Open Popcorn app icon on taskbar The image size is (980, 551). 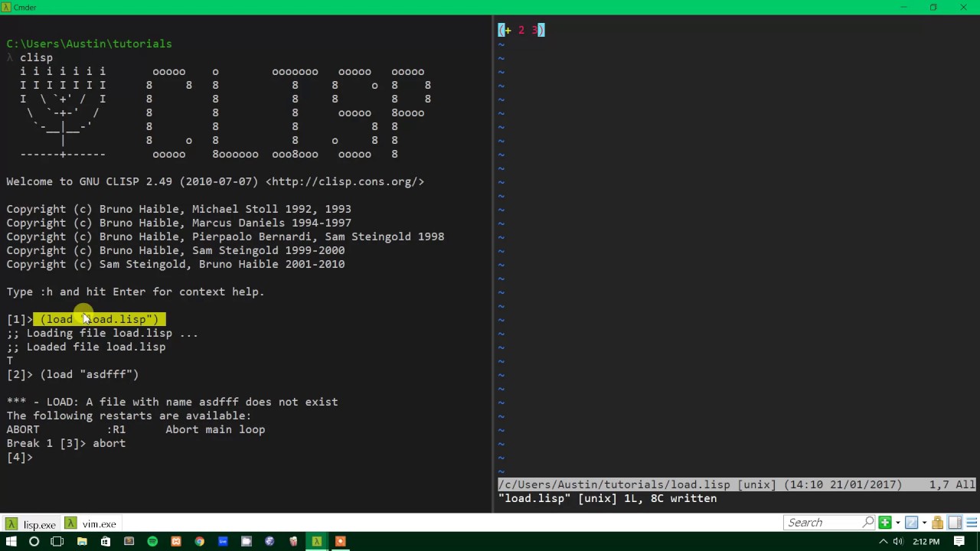pos(293,542)
